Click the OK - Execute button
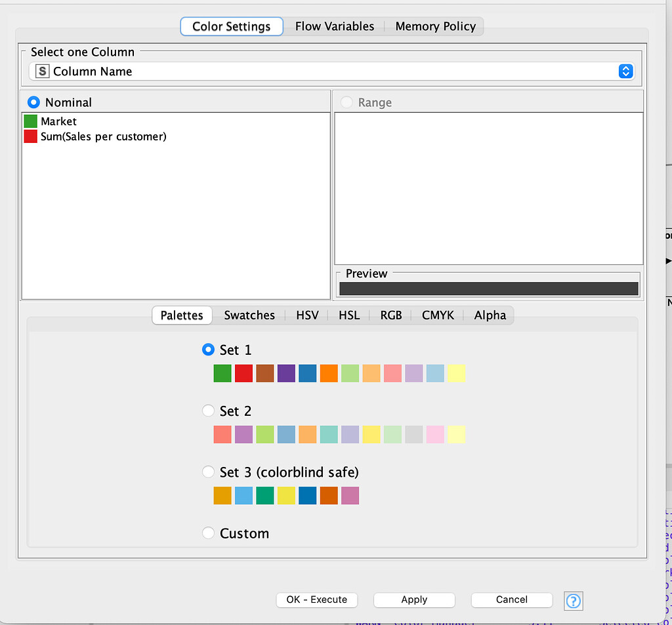 (316, 600)
